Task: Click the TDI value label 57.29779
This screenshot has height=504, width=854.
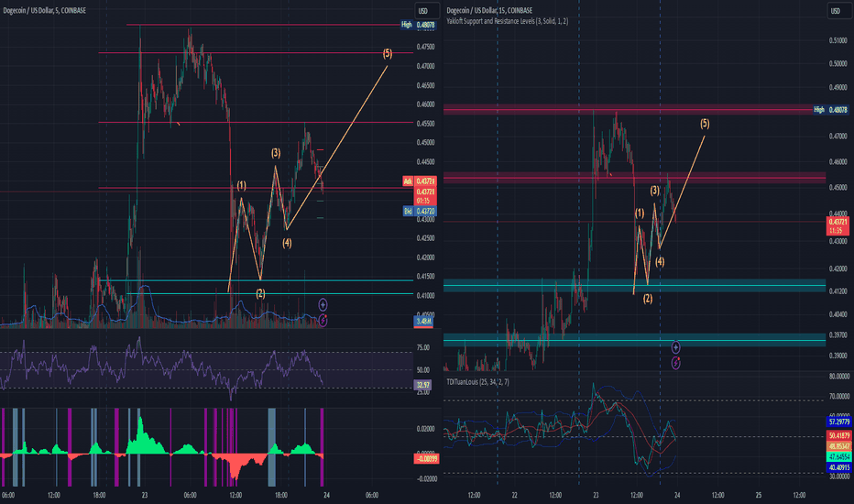Action: pyautogui.click(x=838, y=422)
